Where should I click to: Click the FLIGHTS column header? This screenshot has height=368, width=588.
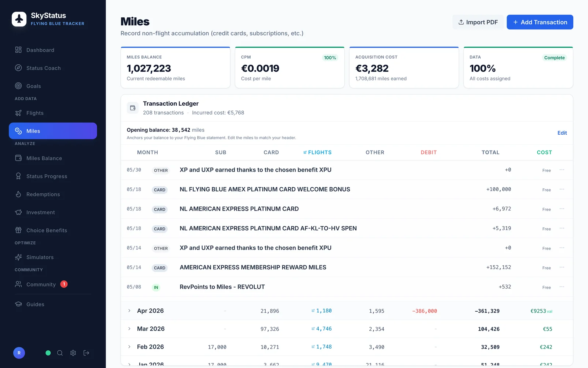pyautogui.click(x=317, y=152)
